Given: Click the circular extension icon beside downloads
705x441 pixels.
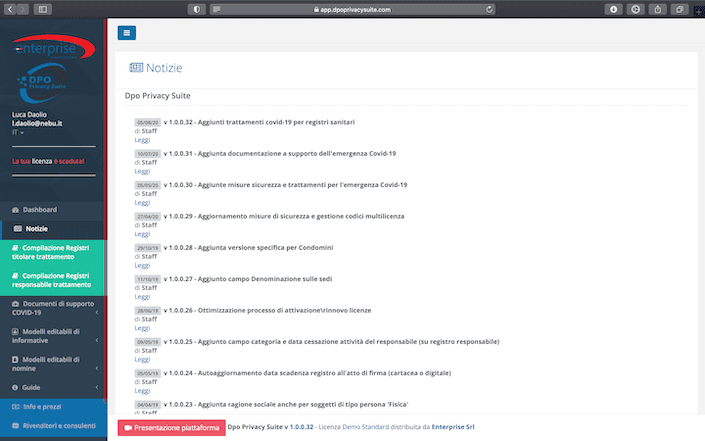Looking at the screenshot, I should pos(635,9).
